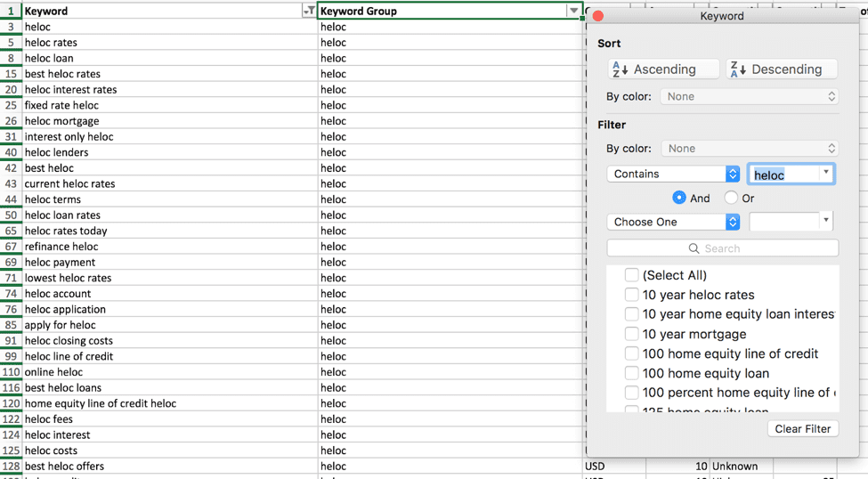The image size is (868, 479).
Task: Select the And radio button
Action: pos(678,198)
